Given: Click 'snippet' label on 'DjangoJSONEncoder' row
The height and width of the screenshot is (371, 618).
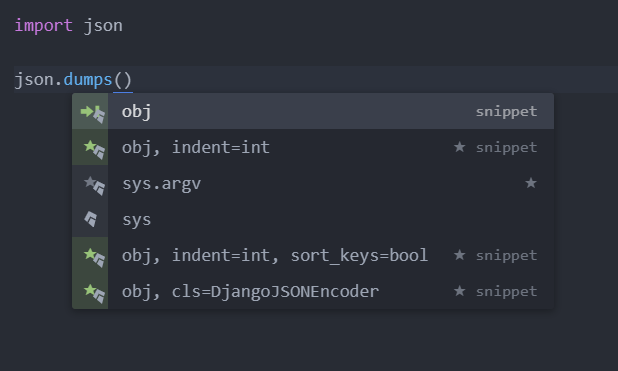Looking at the screenshot, I should (506, 291).
